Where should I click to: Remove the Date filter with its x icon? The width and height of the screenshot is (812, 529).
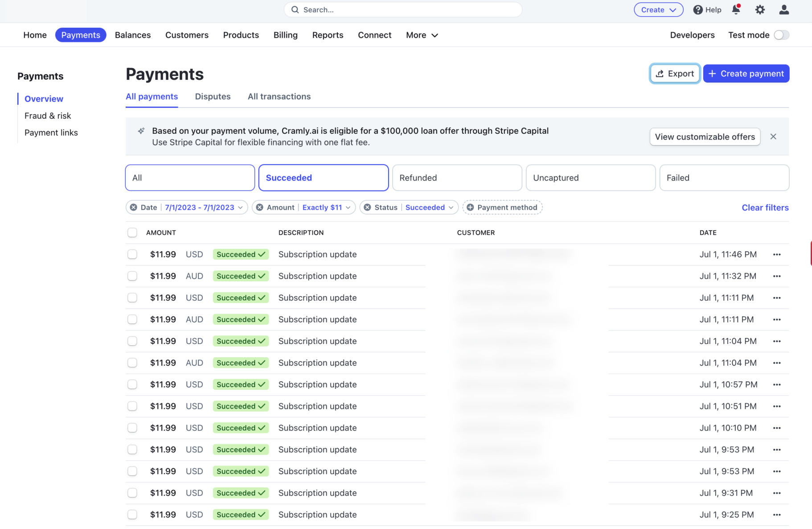[133, 207]
